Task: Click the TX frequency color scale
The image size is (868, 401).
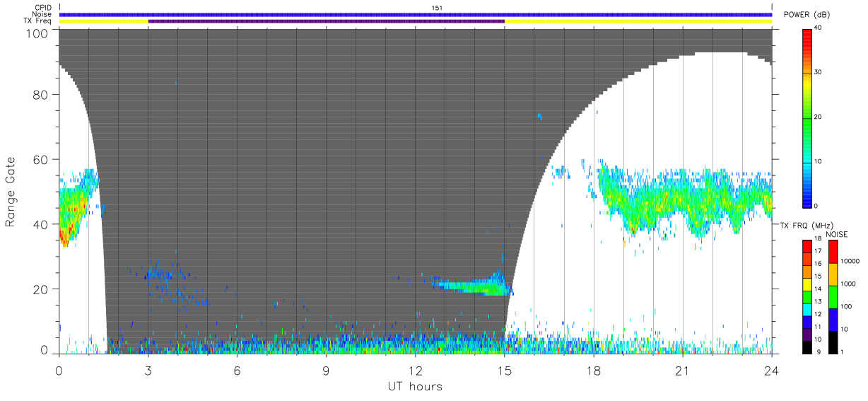Action: (807, 297)
